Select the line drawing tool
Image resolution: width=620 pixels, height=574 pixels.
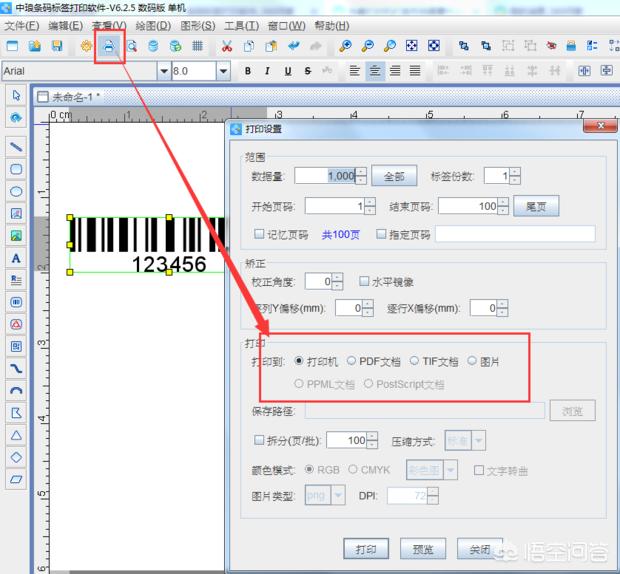point(16,147)
